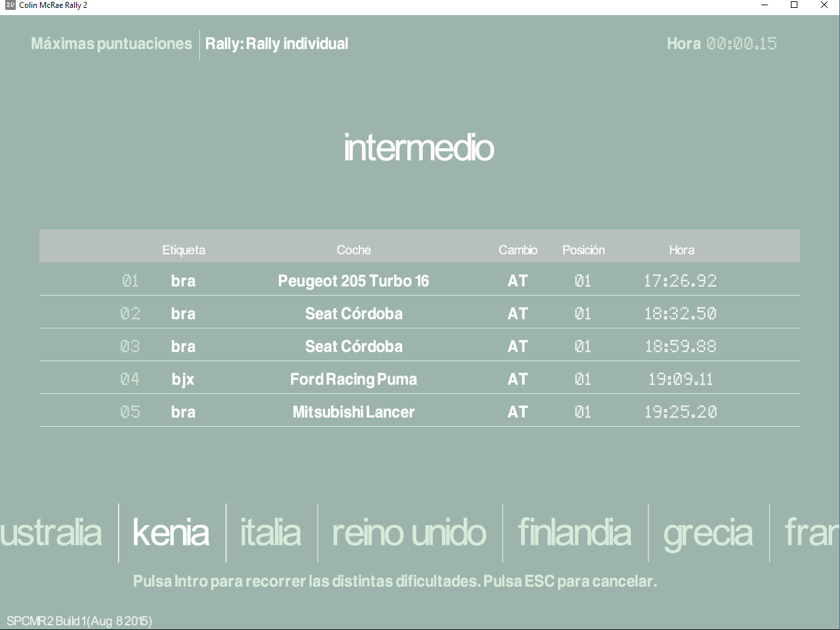Select the Peugeot 205 Turbo 16 score row

click(353, 281)
